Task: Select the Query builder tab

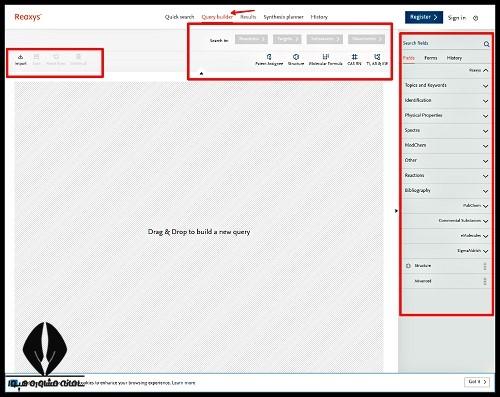Action: pyautogui.click(x=217, y=17)
